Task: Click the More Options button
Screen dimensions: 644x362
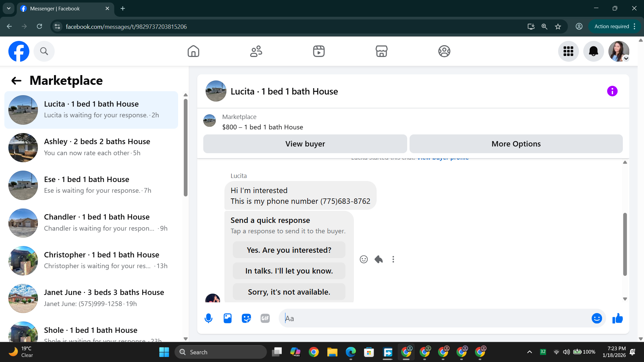Action: click(x=516, y=144)
